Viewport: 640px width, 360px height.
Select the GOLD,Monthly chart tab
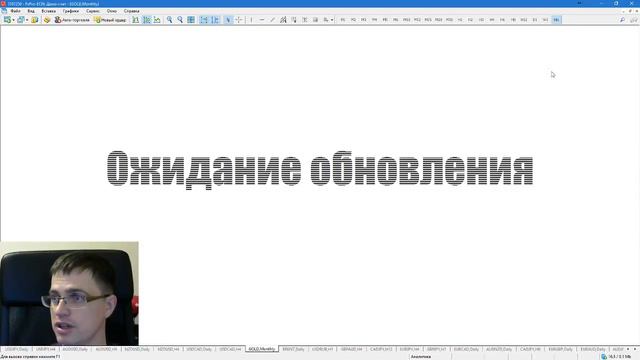(262, 349)
